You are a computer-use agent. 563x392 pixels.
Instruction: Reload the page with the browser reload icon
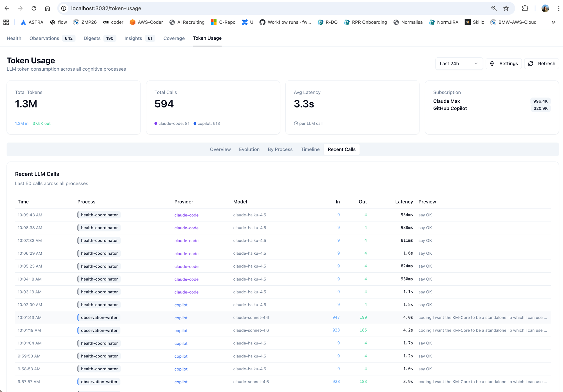[34, 8]
